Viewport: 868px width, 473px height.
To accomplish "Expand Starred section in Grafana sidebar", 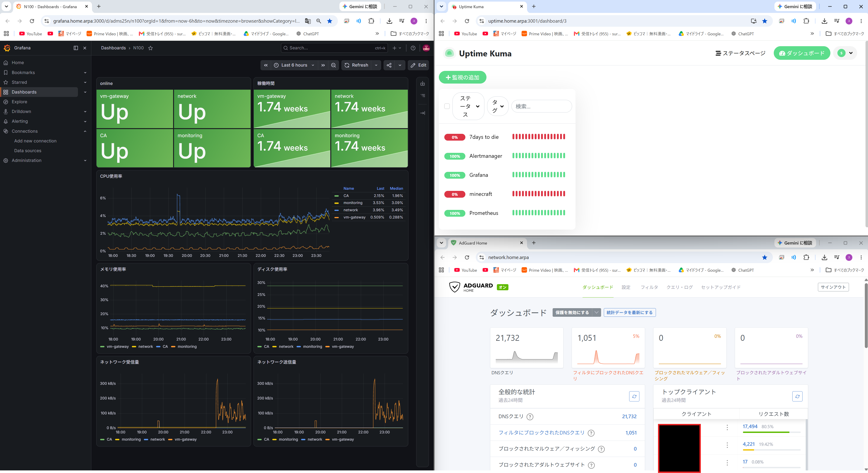I will point(85,82).
